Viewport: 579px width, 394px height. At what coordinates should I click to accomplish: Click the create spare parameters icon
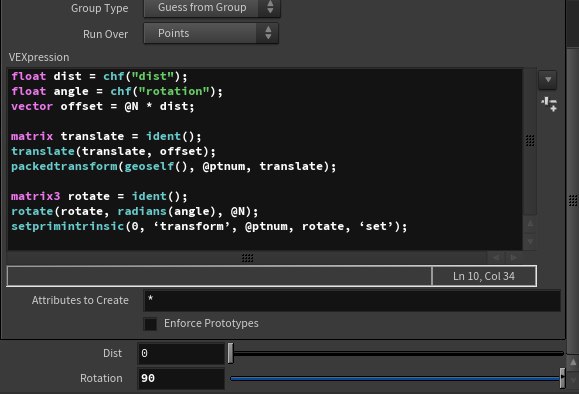point(549,105)
